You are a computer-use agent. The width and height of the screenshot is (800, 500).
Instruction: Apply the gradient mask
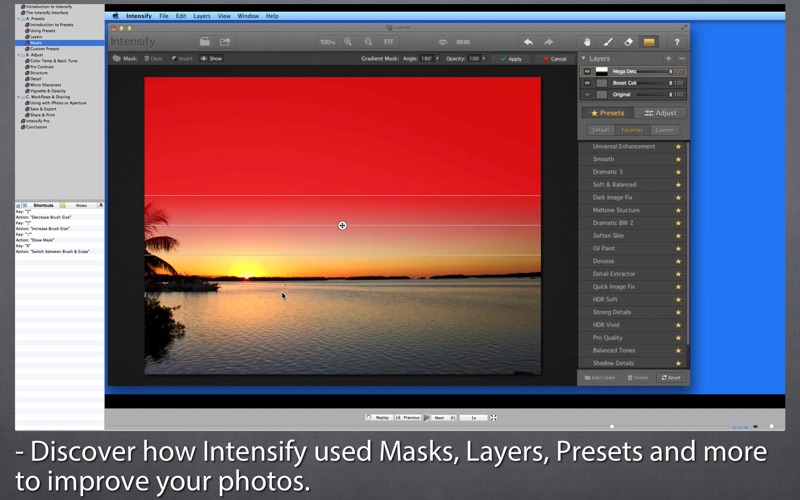click(511, 59)
